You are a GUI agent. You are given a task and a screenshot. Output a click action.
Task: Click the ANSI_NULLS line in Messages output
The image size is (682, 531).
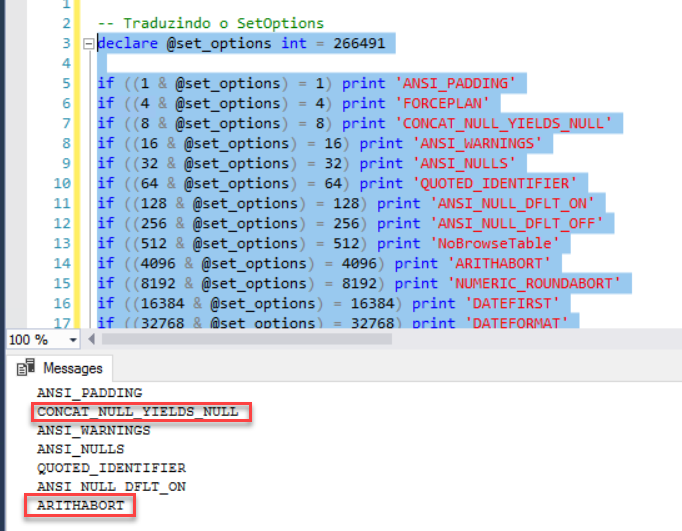[81, 449]
